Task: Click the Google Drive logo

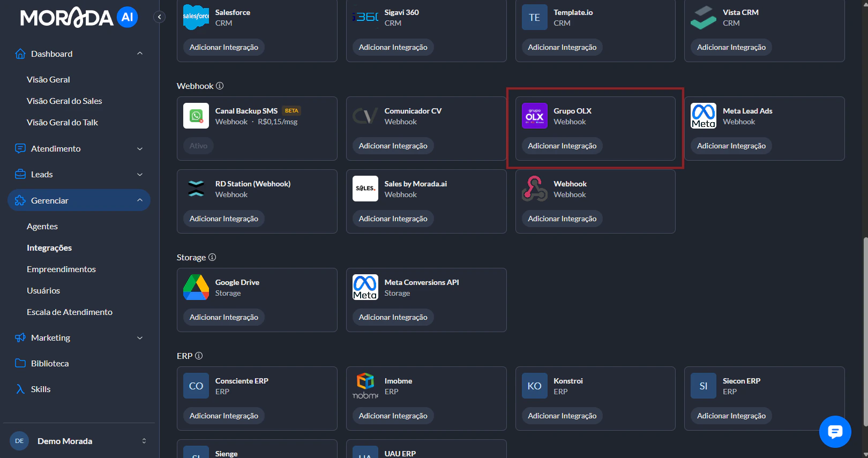Action: click(196, 287)
